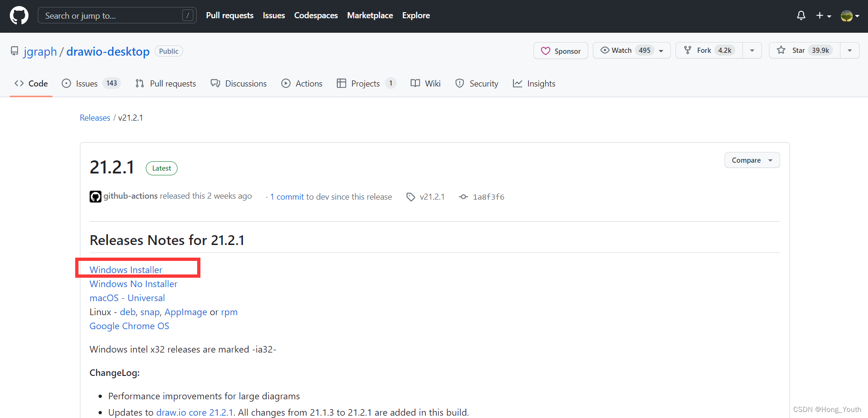The height and width of the screenshot is (418, 868).
Task: Open Marketplace in top navigation
Action: tap(370, 15)
